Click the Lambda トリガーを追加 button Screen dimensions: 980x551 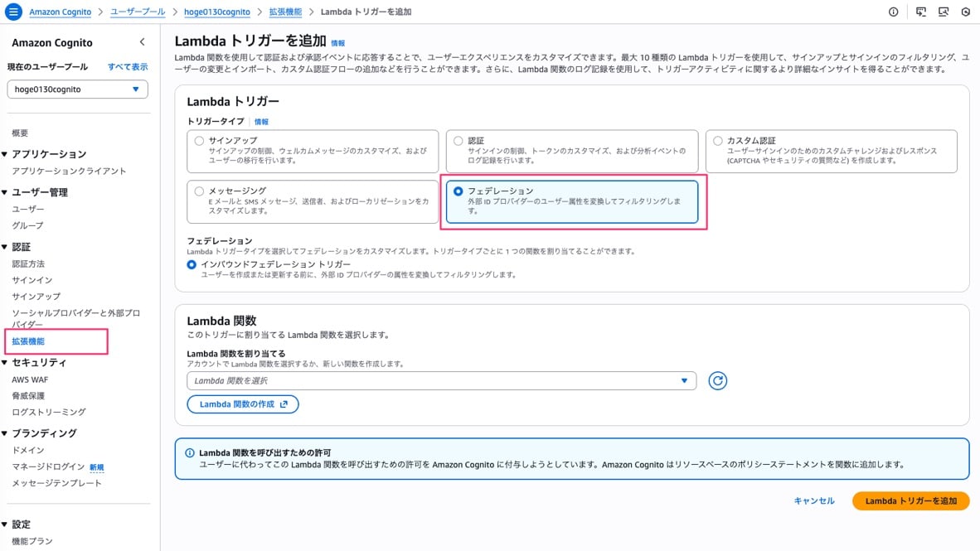click(910, 500)
